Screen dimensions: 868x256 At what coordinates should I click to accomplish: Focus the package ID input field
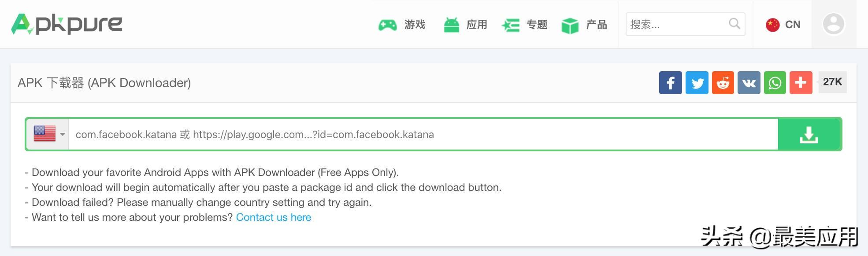(x=423, y=135)
